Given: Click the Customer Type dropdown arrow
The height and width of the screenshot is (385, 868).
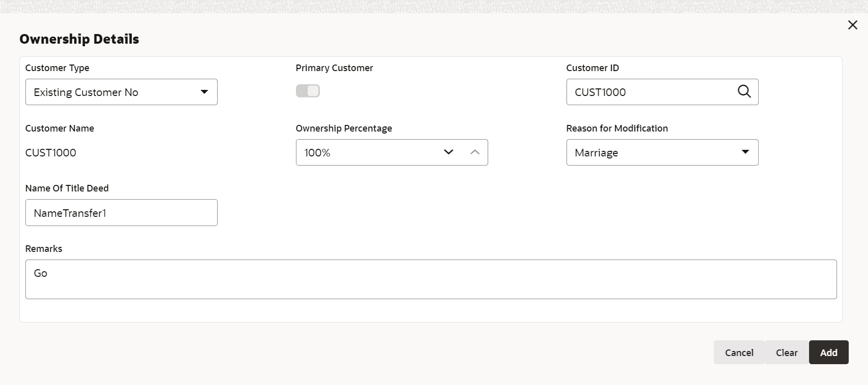Looking at the screenshot, I should [204, 92].
